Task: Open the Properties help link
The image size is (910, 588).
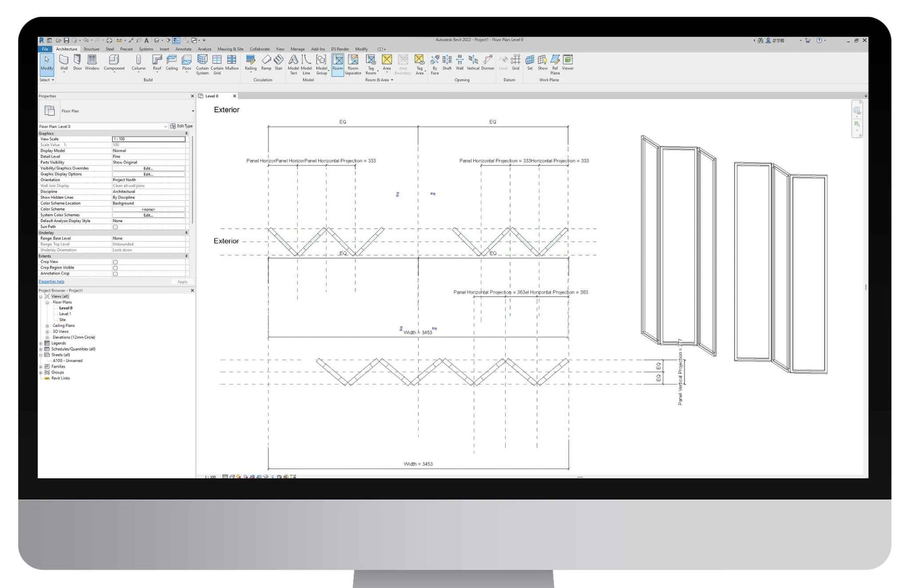Action: point(52,281)
